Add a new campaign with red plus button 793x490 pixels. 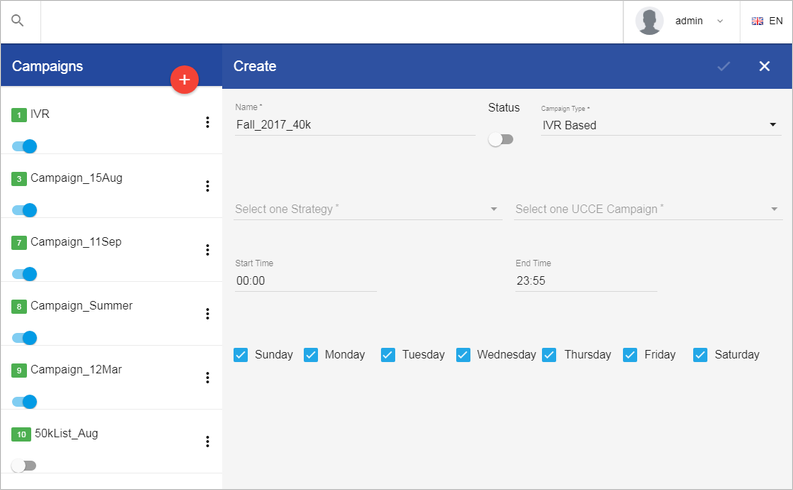(x=184, y=79)
